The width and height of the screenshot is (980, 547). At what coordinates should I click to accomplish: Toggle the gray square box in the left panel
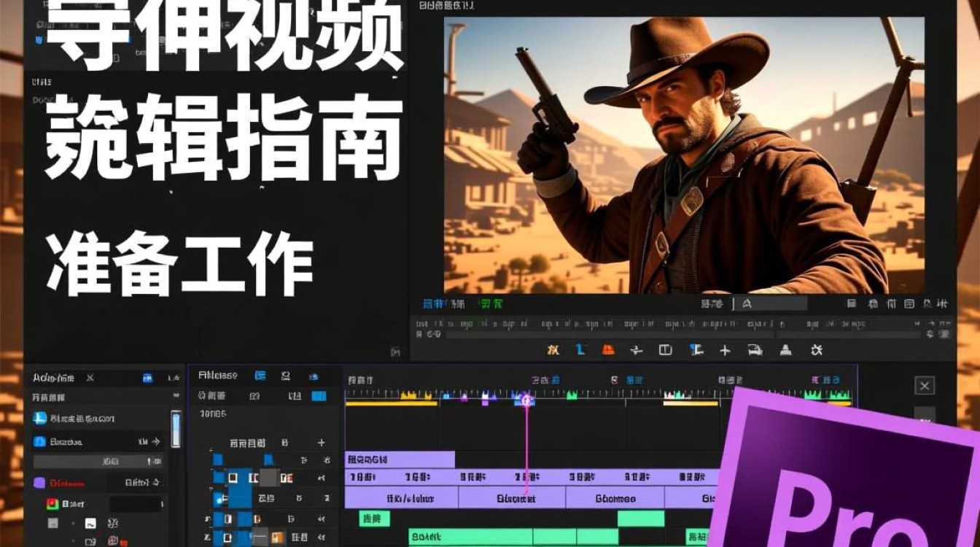(x=52, y=523)
